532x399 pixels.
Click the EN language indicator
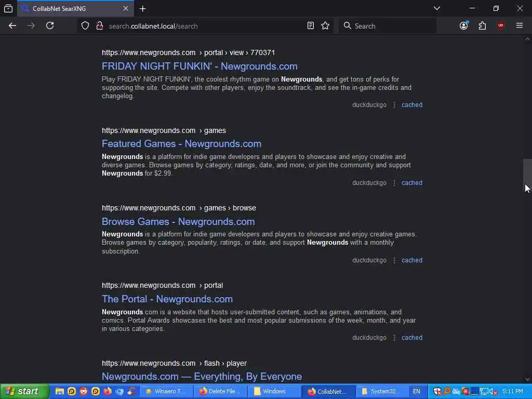[x=417, y=391]
